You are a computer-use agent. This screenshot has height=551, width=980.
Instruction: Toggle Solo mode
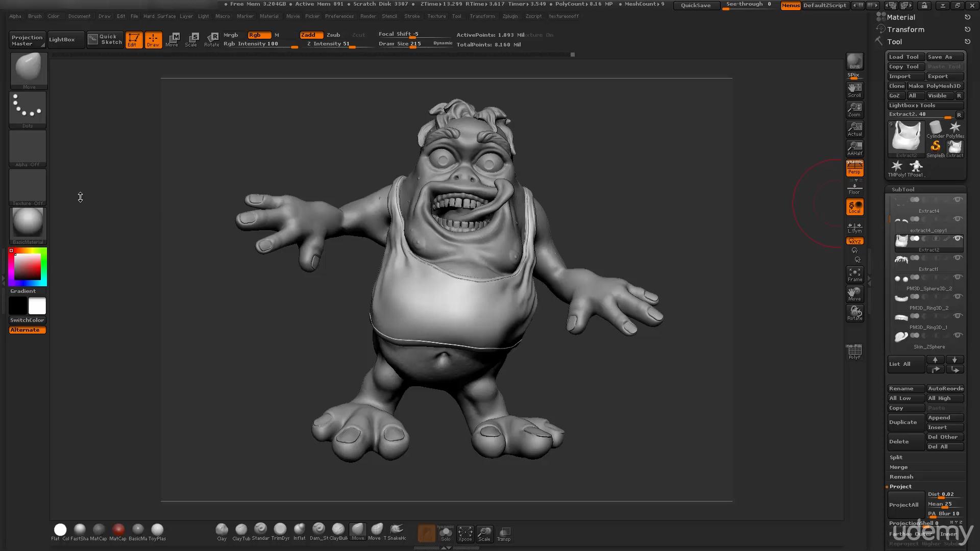point(446,534)
